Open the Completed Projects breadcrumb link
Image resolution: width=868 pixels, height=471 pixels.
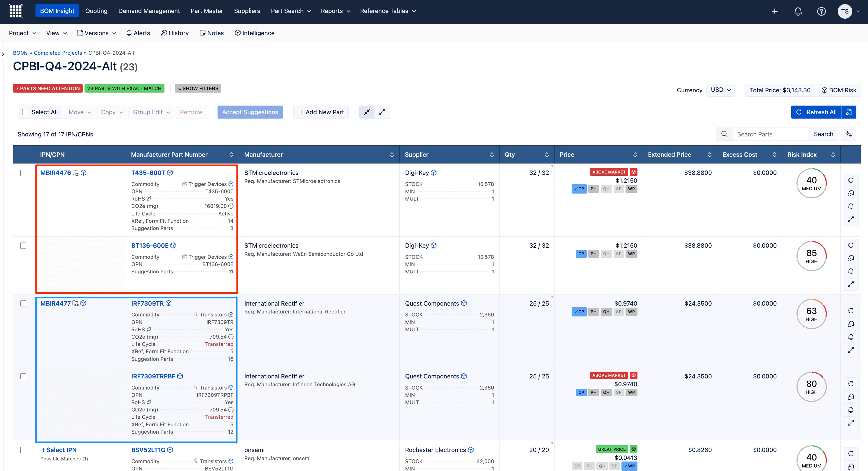coord(58,53)
